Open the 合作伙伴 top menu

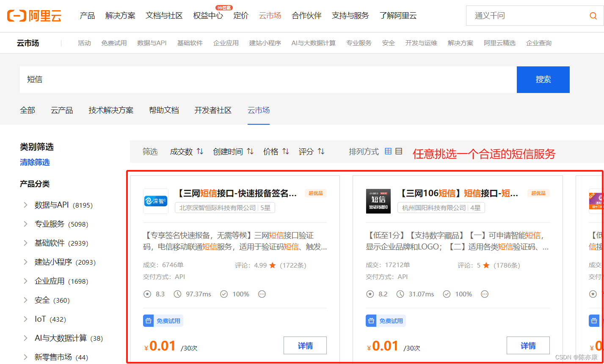point(306,16)
